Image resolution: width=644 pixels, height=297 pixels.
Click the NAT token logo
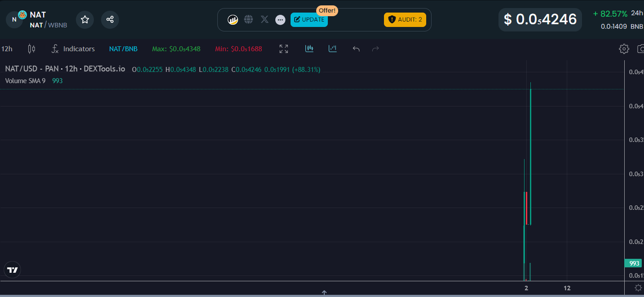pyautogui.click(x=15, y=19)
